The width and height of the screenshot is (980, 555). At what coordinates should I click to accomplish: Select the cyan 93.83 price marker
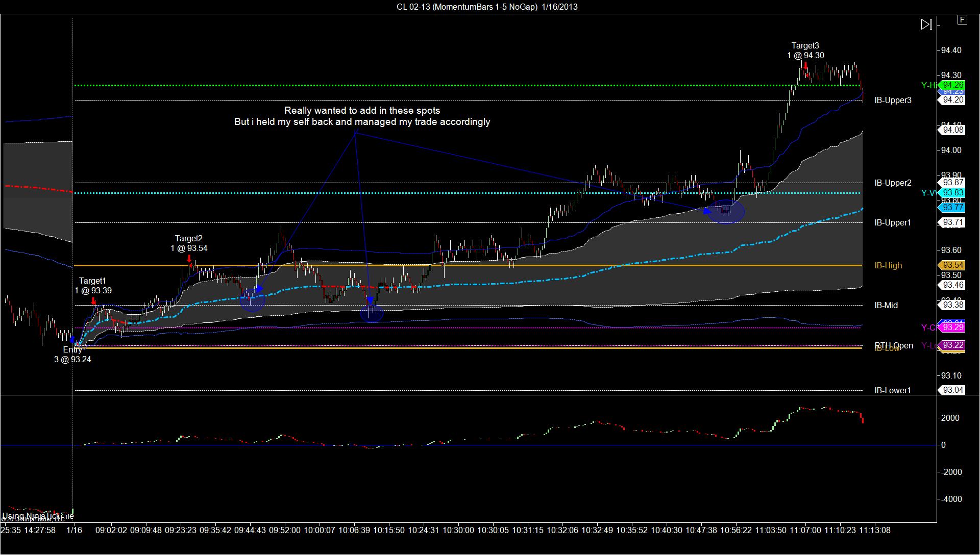click(x=952, y=192)
